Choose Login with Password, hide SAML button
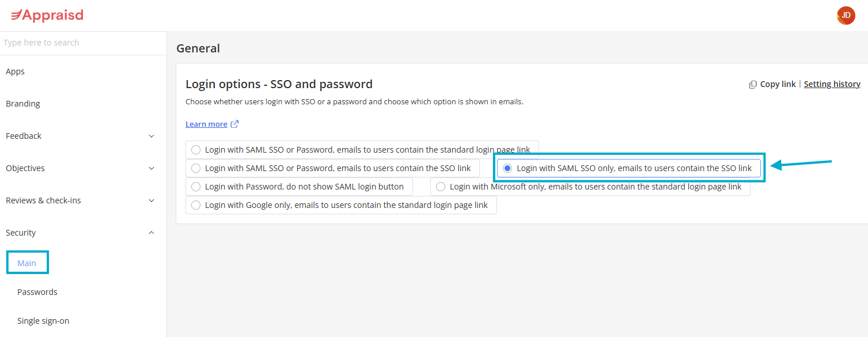This screenshot has height=337, width=868. point(196,187)
